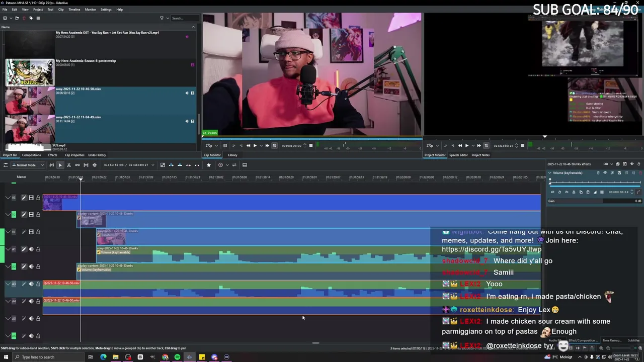This screenshot has height=362, width=644.
Task: Play the project monitor
Action: (x=467, y=146)
